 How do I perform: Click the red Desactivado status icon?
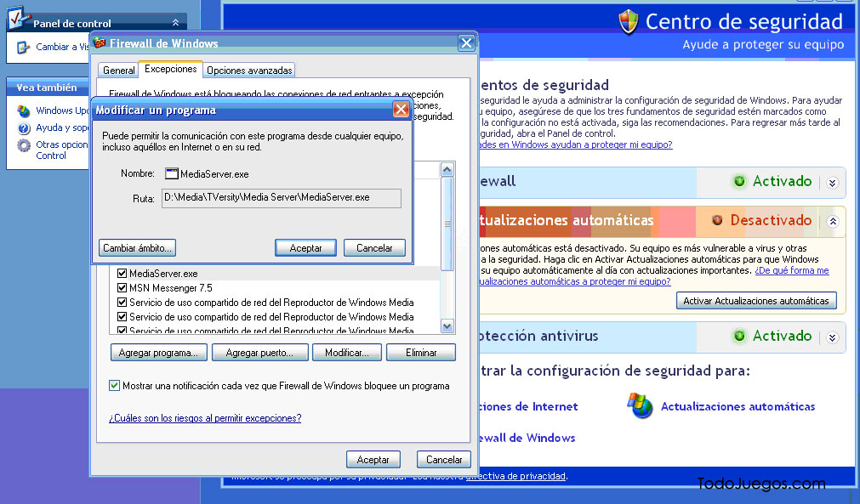tap(717, 220)
